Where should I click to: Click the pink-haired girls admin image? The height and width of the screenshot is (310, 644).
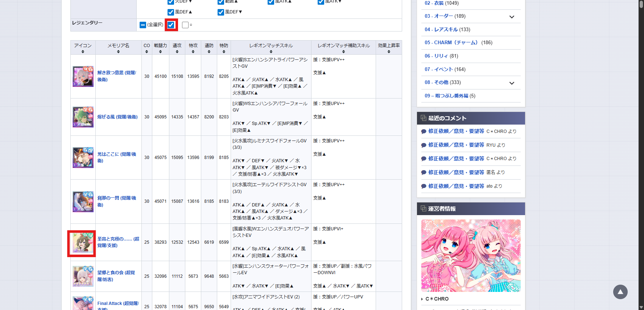tap(471, 256)
